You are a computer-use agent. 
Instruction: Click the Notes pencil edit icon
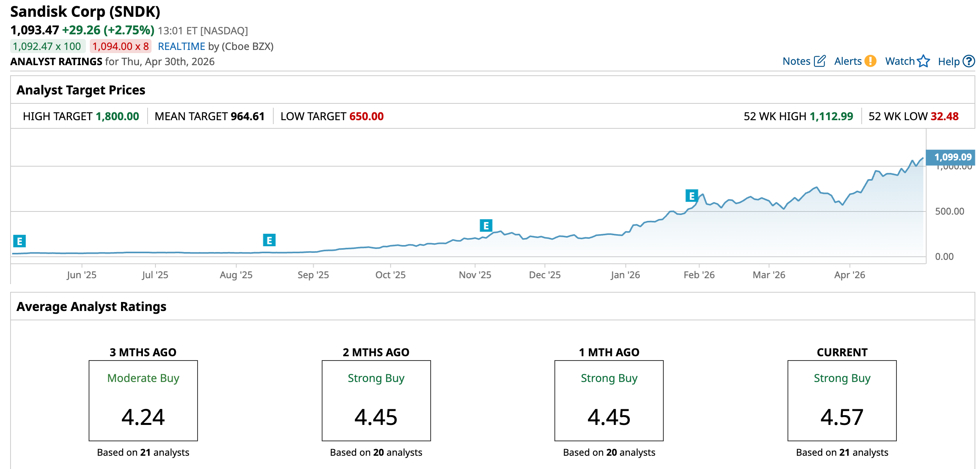[820, 61]
